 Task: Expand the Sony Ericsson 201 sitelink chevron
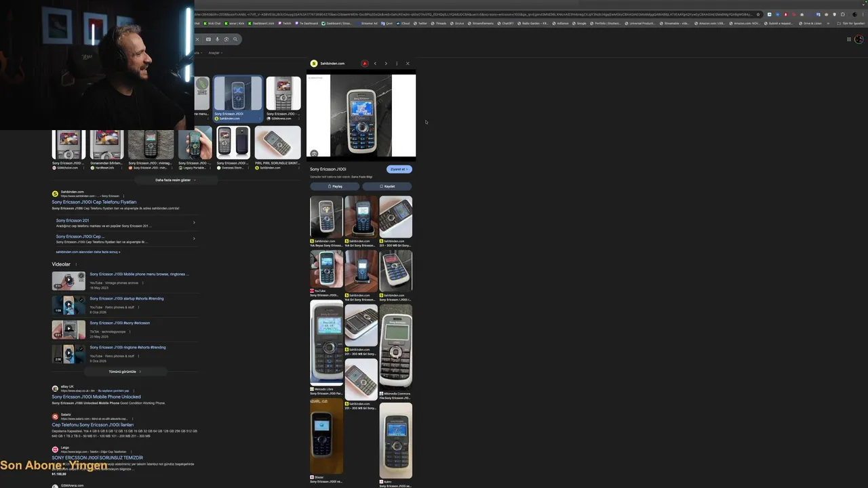(x=194, y=222)
